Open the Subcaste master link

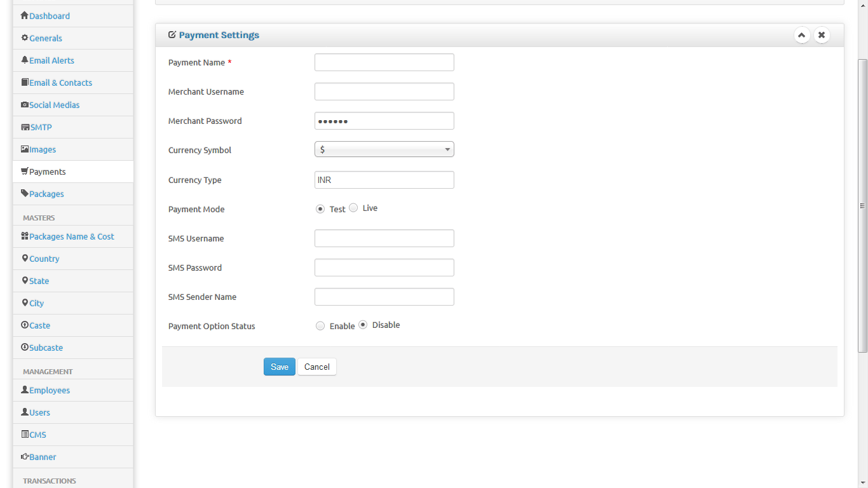(x=46, y=348)
